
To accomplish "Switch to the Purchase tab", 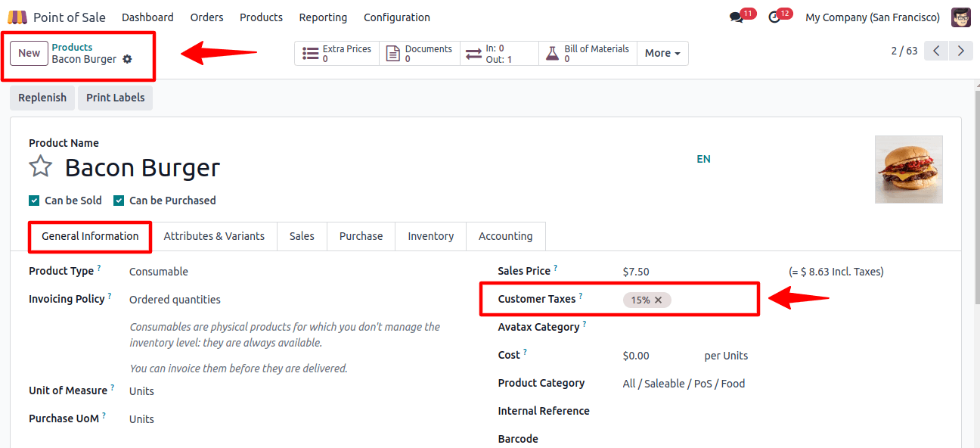I will [361, 236].
